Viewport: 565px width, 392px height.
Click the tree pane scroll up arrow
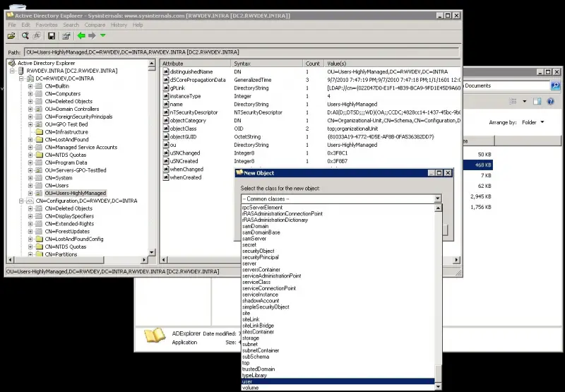152,64
